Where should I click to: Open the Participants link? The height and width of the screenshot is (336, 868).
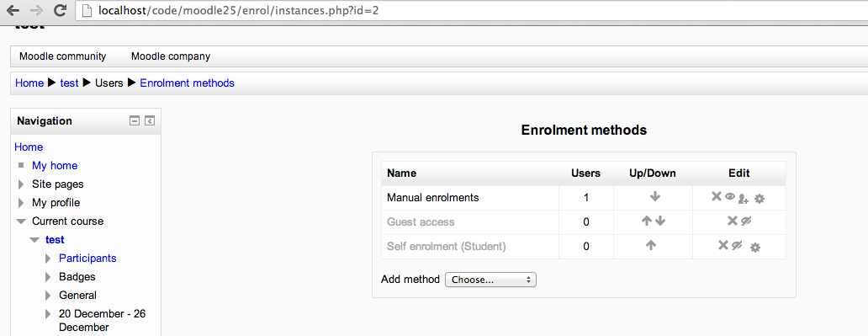coord(87,258)
